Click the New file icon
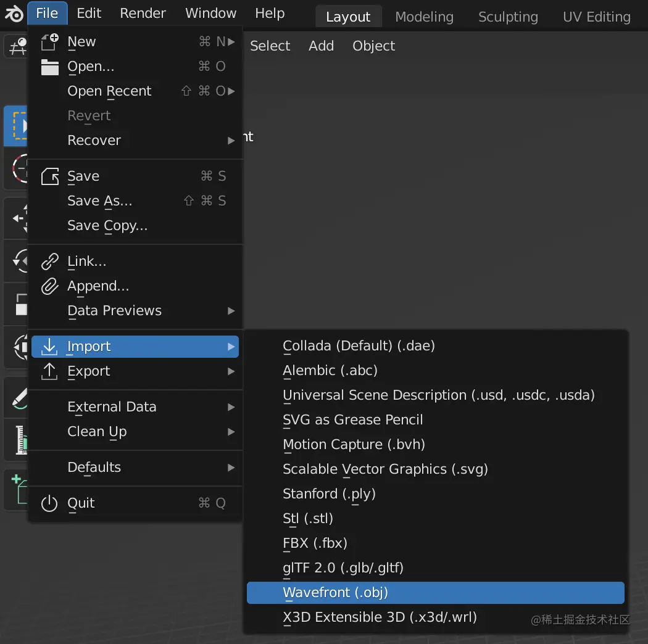The image size is (648, 644). pos(49,42)
